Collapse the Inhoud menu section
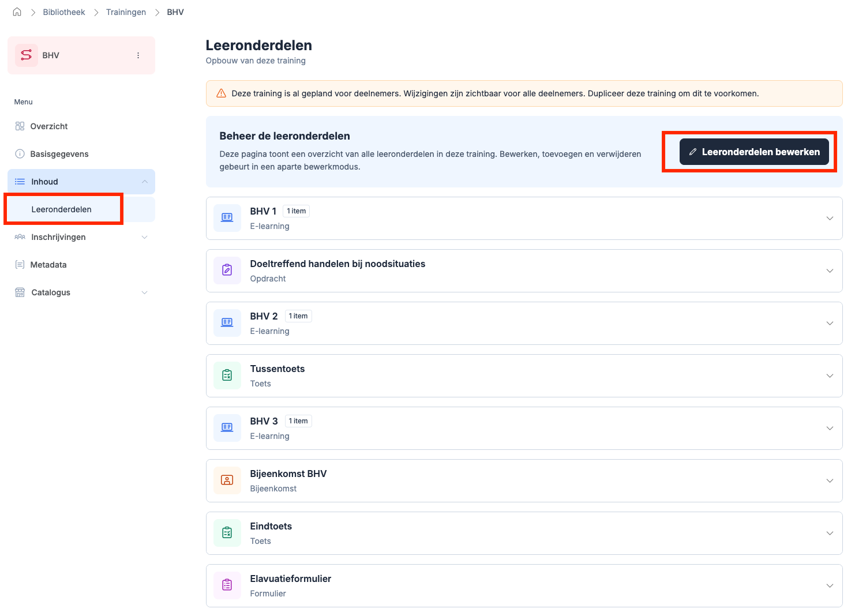 [x=144, y=182]
